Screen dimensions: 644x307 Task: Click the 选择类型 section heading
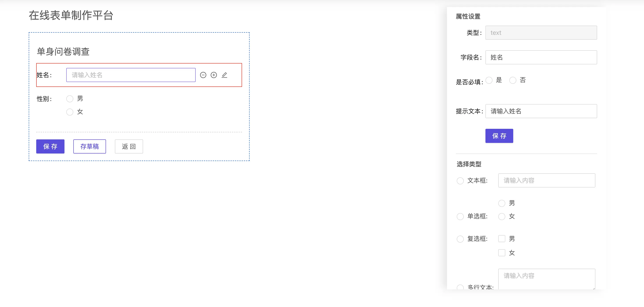(469, 164)
